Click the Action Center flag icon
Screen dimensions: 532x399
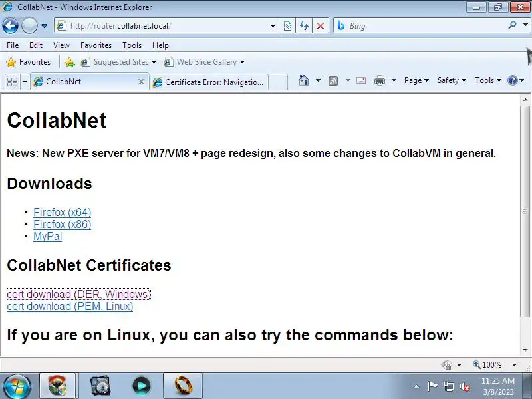click(432, 386)
